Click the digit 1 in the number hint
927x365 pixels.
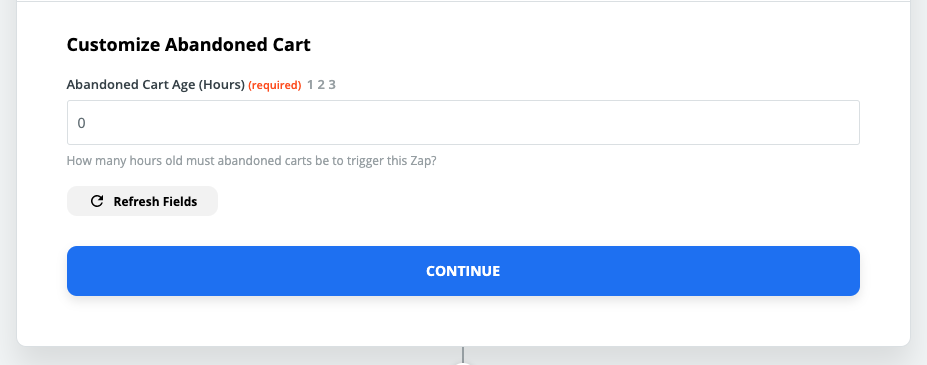(310, 85)
